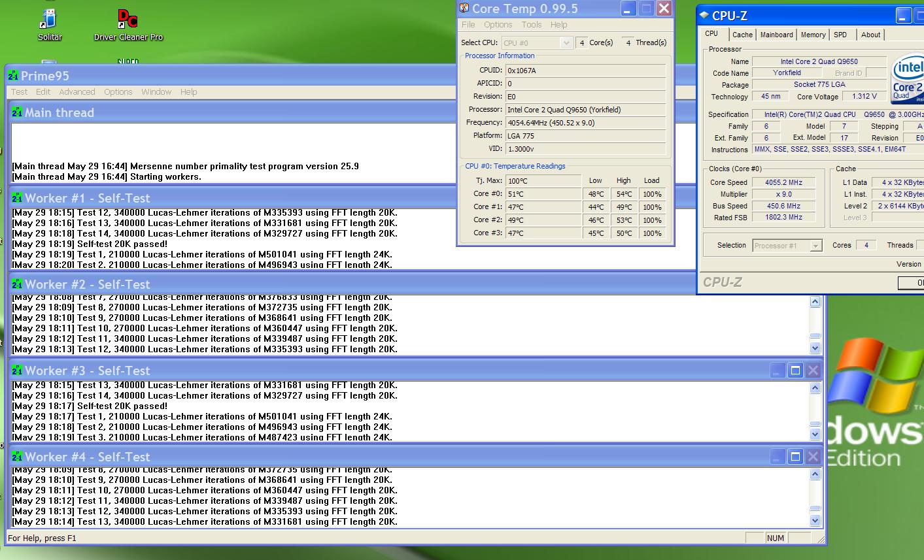924x560 pixels.
Task: Click the Worker #3 Self-Test window icon
Action: coord(17,371)
